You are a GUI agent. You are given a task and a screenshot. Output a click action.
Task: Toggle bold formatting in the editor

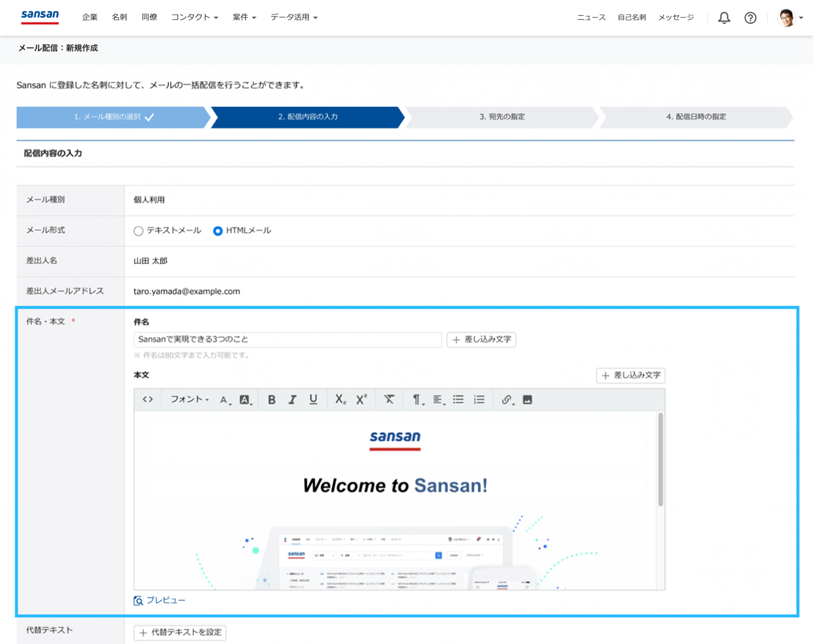tap(272, 400)
